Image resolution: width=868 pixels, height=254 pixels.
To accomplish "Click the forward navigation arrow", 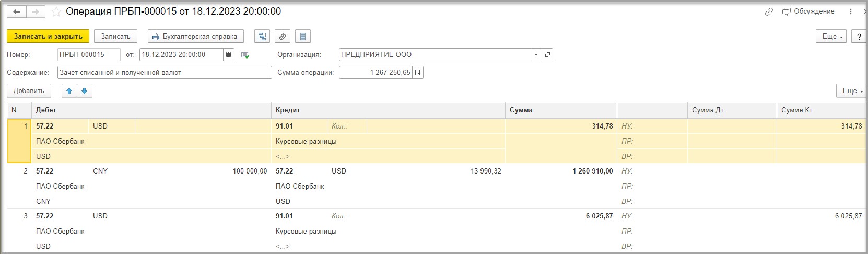I will 36,11.
